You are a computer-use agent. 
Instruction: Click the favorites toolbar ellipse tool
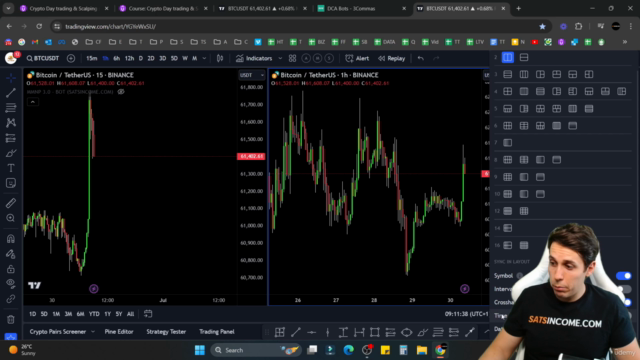pos(407,332)
